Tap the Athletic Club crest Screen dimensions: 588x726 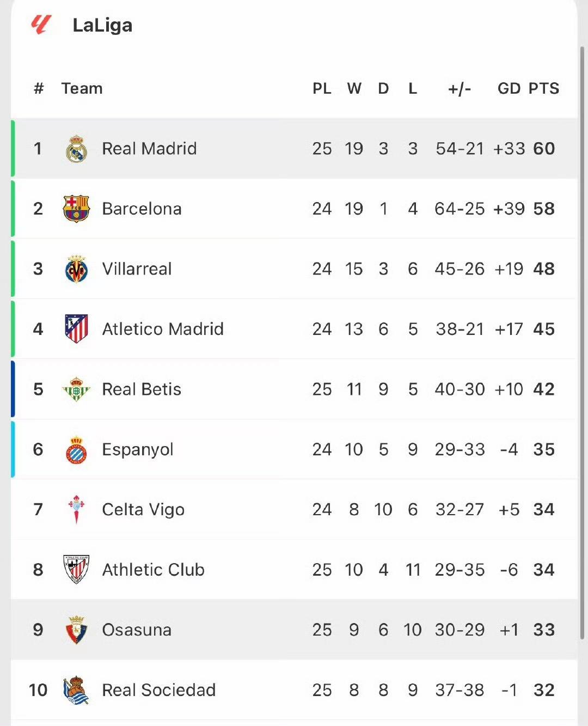point(76,570)
